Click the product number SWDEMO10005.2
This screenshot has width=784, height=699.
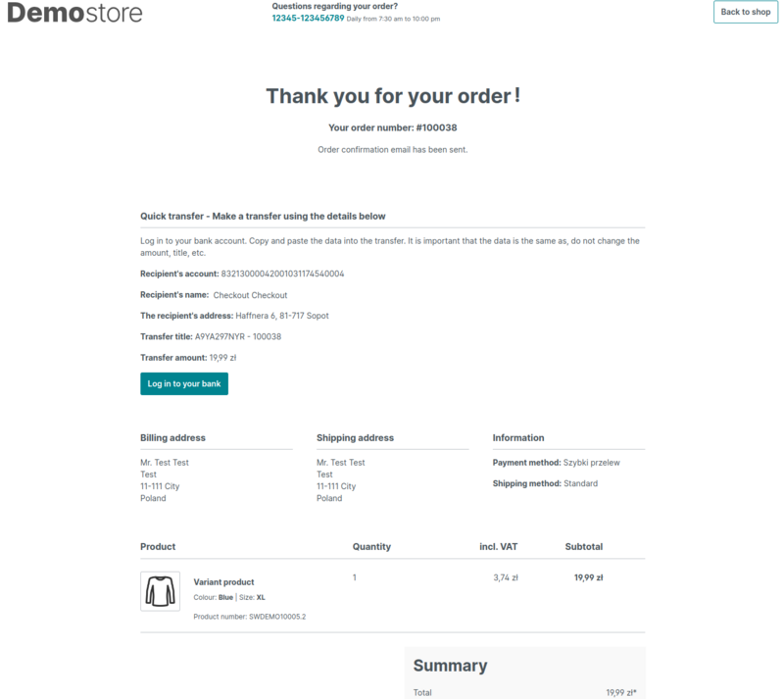pyautogui.click(x=277, y=617)
